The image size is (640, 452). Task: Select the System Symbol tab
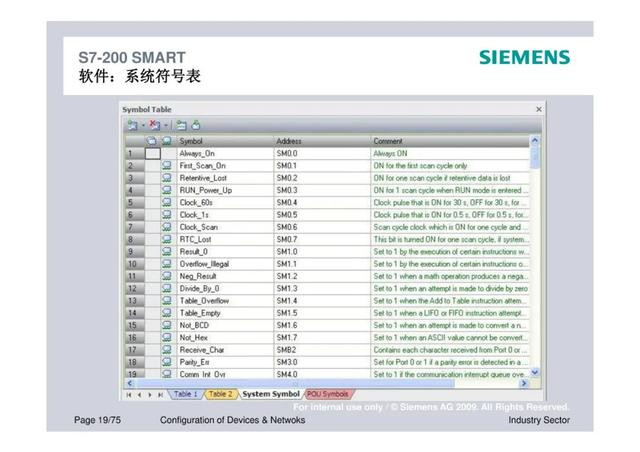tap(271, 394)
